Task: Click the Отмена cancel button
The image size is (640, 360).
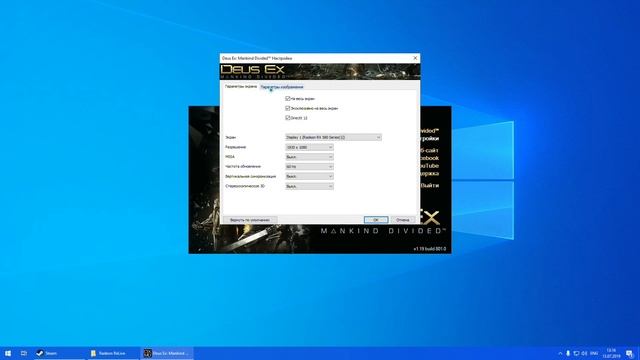Action: click(x=402, y=220)
